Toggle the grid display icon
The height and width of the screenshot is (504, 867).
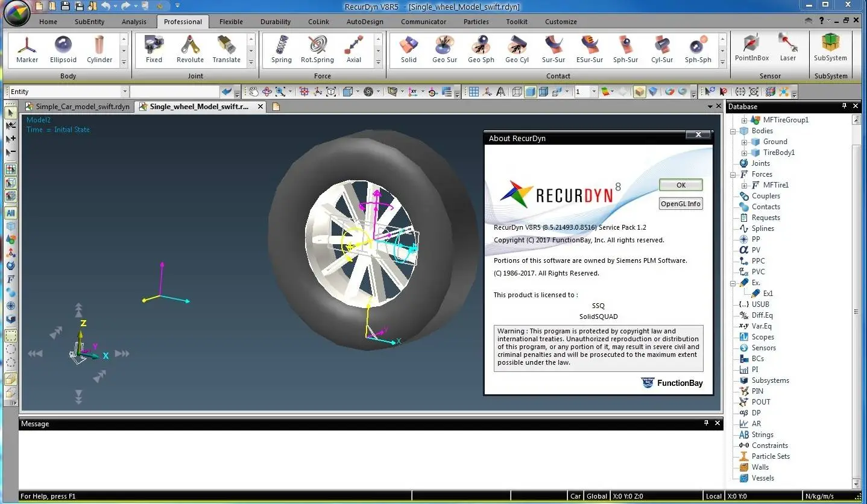click(473, 92)
